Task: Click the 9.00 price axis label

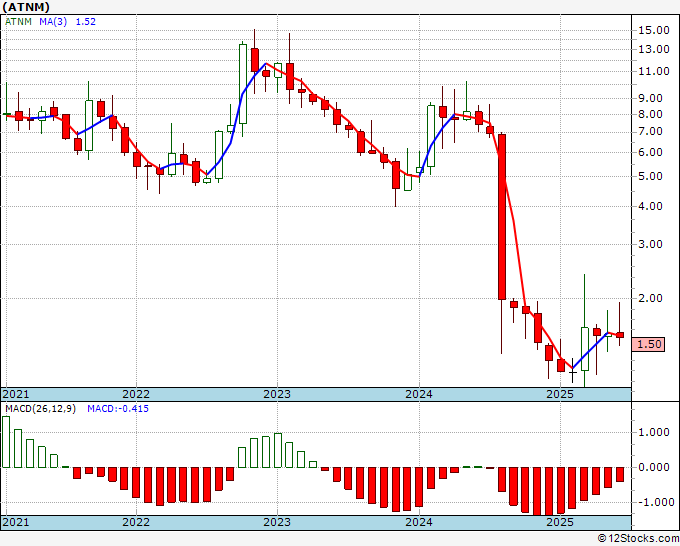Action: pyautogui.click(x=651, y=98)
